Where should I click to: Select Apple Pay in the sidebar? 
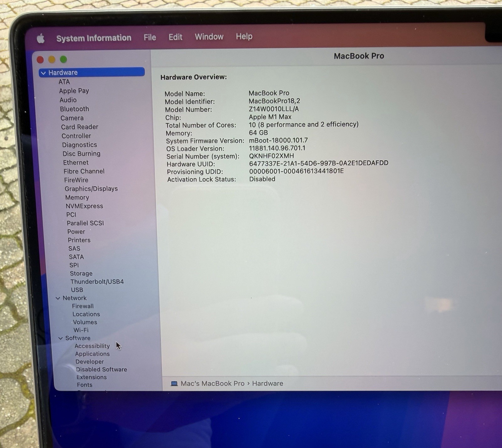click(x=74, y=91)
